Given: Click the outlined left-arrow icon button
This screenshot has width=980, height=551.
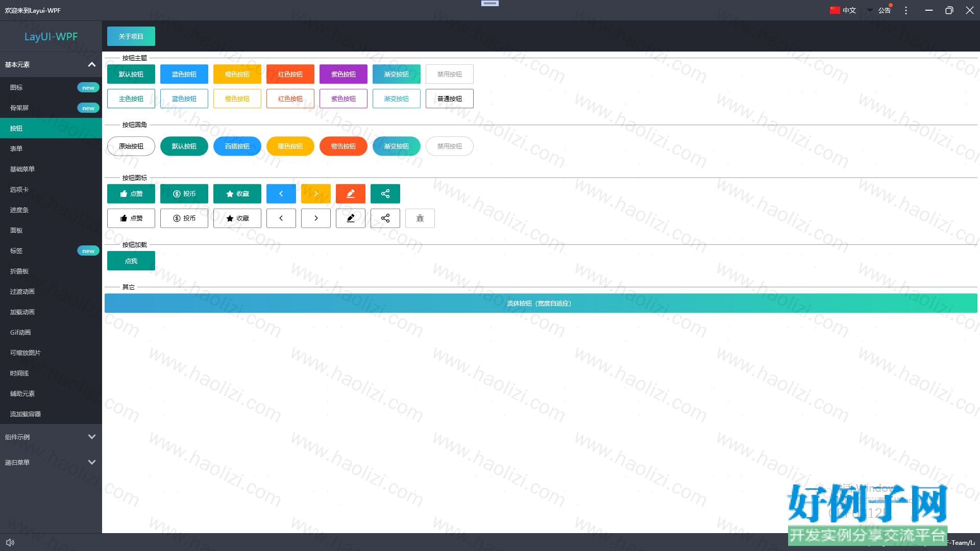Looking at the screenshot, I should 281,218.
